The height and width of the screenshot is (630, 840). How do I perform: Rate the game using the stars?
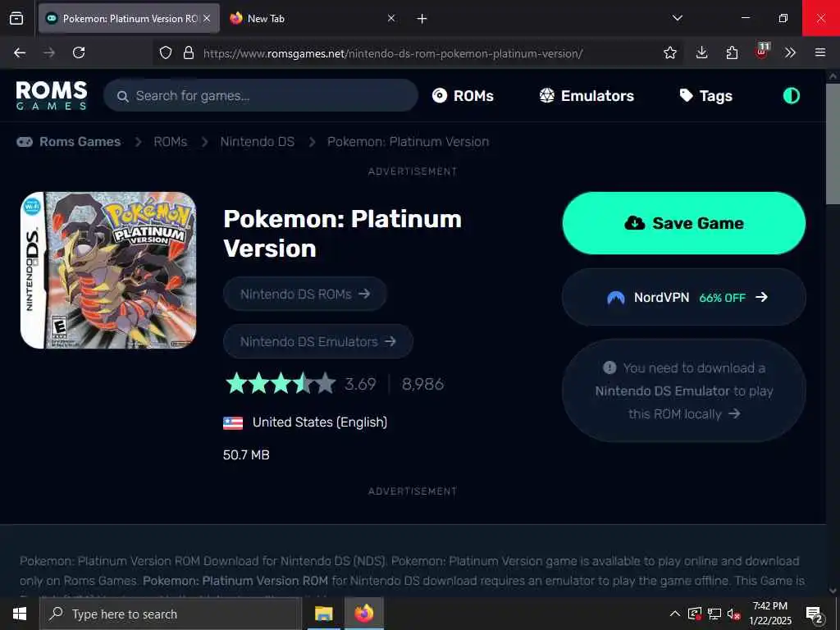pyautogui.click(x=281, y=384)
